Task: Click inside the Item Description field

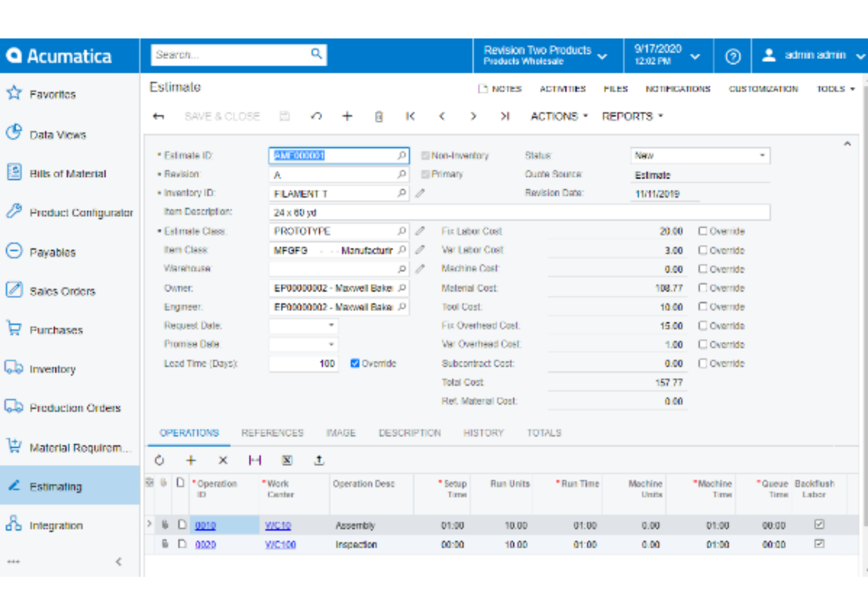Action: pyautogui.click(x=447, y=212)
